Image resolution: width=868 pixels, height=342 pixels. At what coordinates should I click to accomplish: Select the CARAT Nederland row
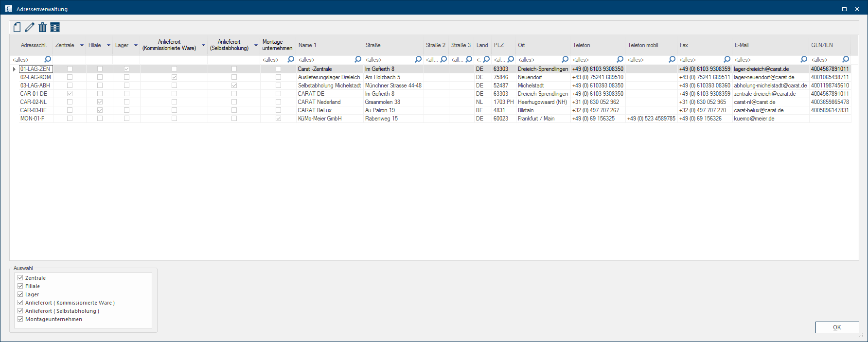point(319,102)
